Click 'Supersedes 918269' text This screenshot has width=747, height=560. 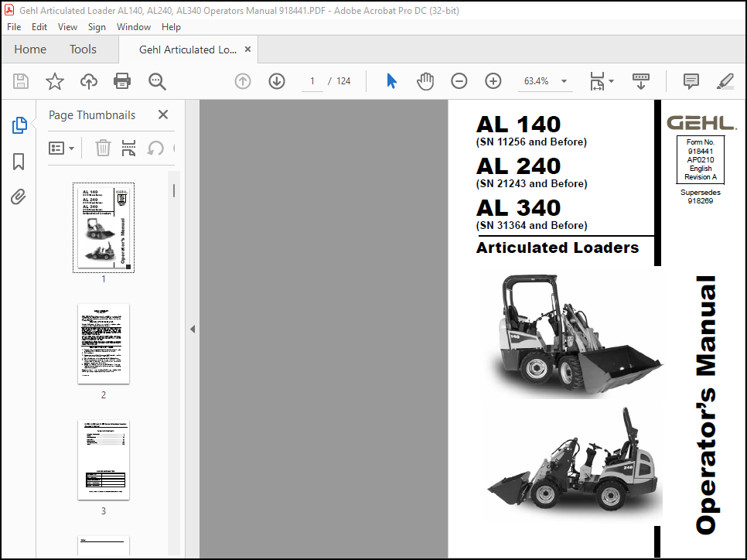coord(701,196)
